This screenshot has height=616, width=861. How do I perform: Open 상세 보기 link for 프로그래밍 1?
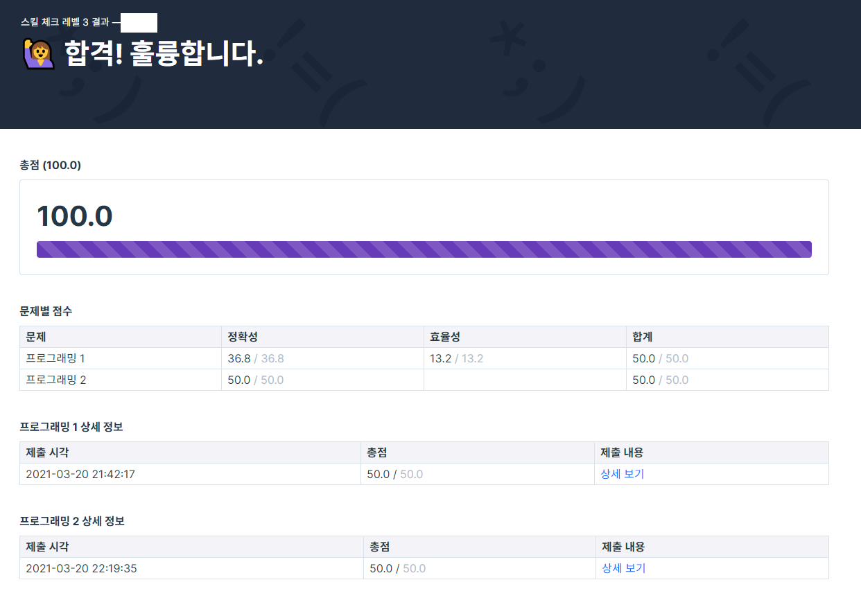point(622,474)
